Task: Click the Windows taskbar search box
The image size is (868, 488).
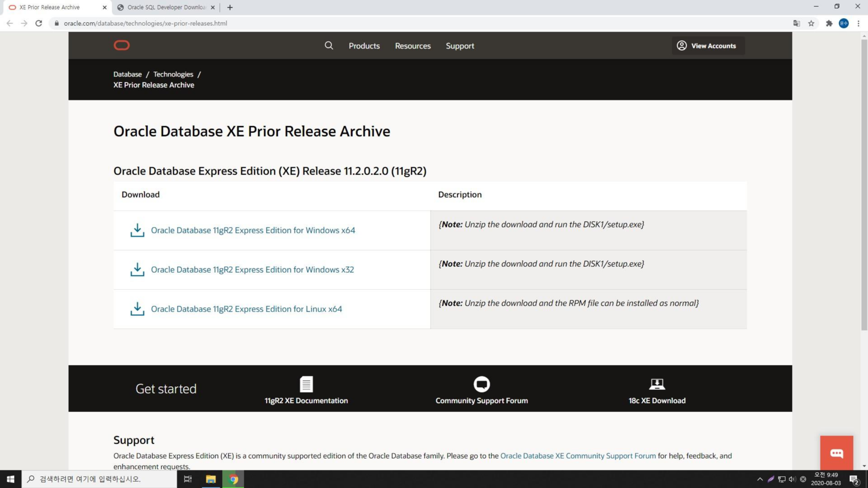Action: pos(100,479)
